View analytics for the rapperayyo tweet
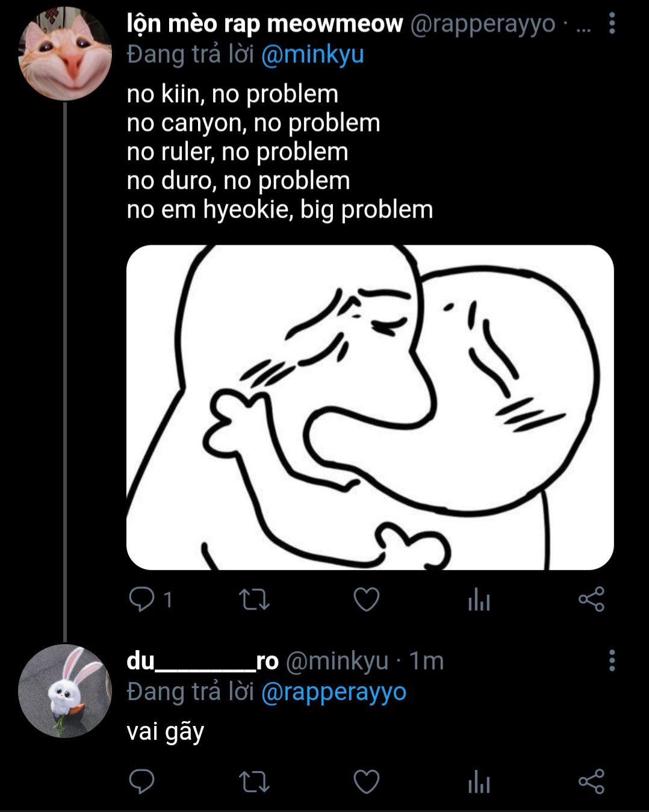649x812 pixels. coord(479,600)
